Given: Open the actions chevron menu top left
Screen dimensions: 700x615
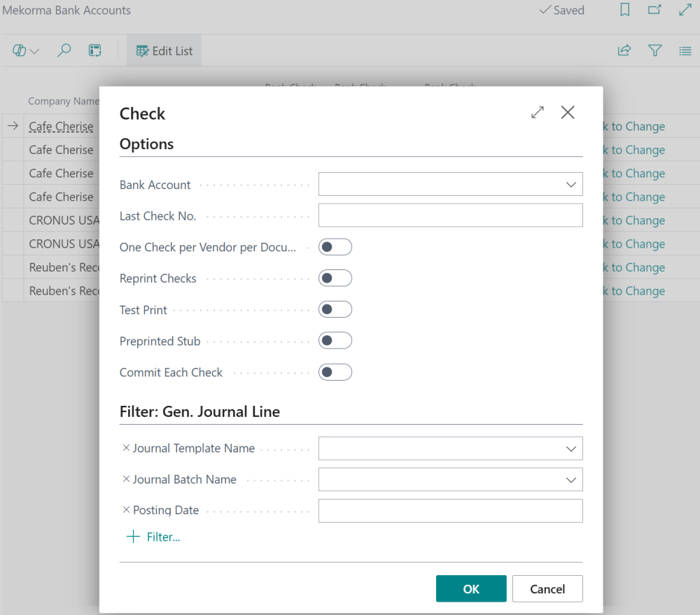Looking at the screenshot, I should (x=24, y=50).
